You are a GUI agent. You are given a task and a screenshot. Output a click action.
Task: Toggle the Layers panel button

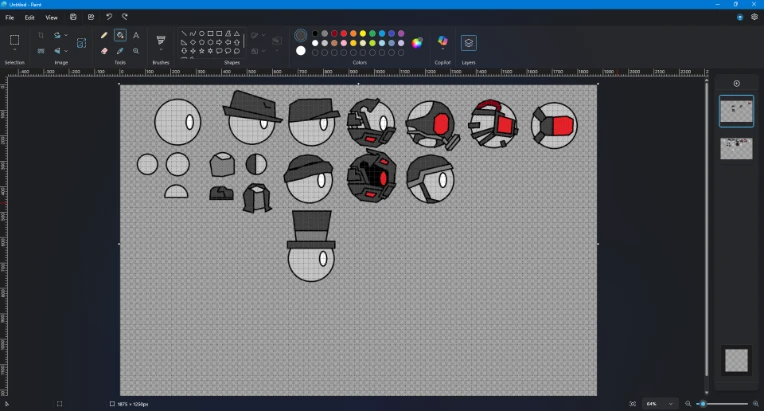click(x=468, y=43)
